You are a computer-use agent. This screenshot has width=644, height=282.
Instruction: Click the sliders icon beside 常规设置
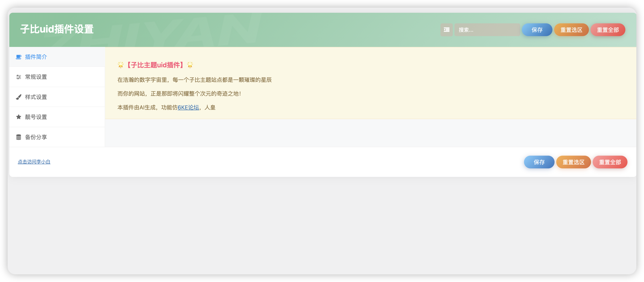tap(19, 77)
